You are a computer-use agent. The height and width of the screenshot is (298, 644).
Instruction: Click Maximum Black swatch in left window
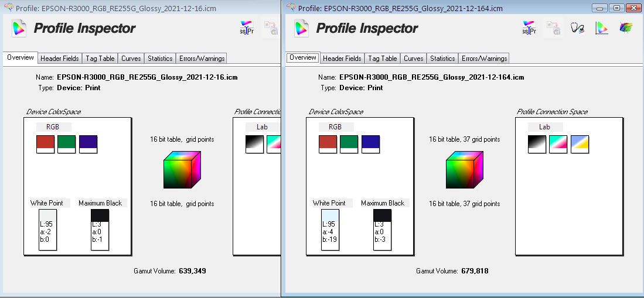[x=100, y=230]
